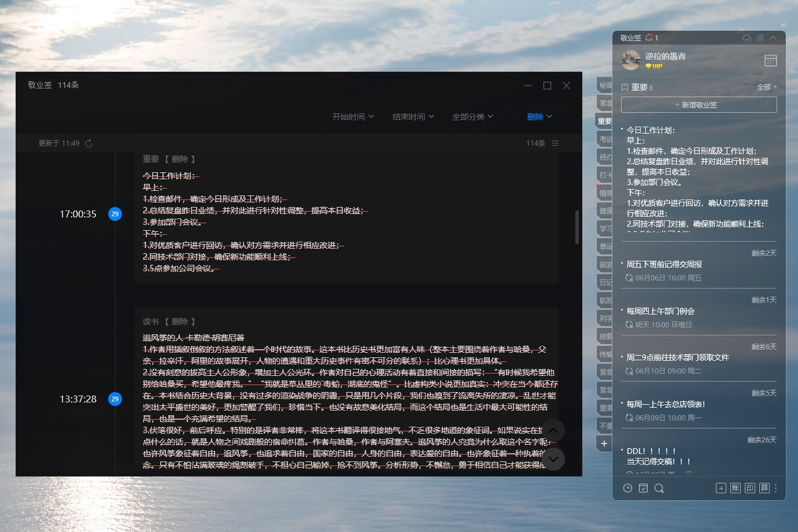This screenshot has width=798, height=532.
Task: Click the plus square icon in bottom toolbar
Action: 721,488
